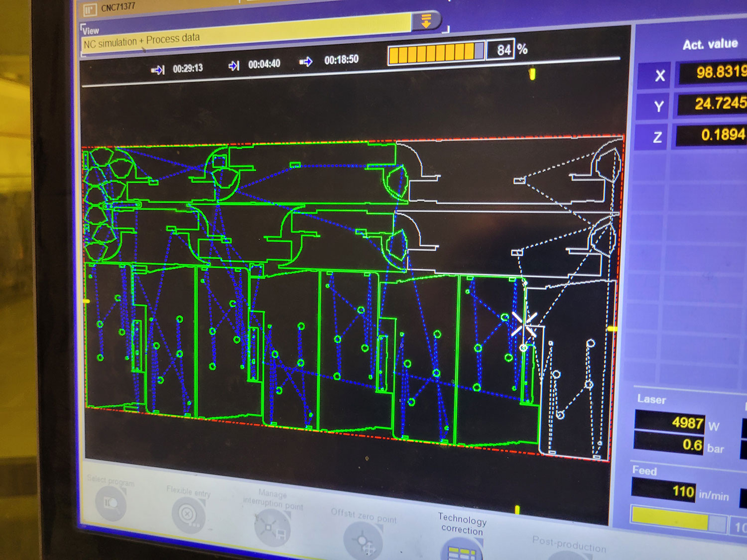Click the Laser section label

(651, 399)
